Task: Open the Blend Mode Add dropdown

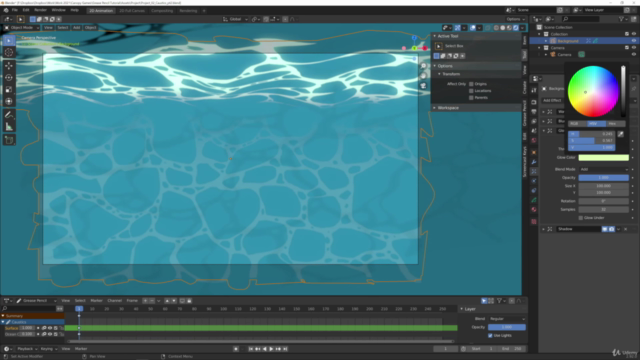Action: 603,169
